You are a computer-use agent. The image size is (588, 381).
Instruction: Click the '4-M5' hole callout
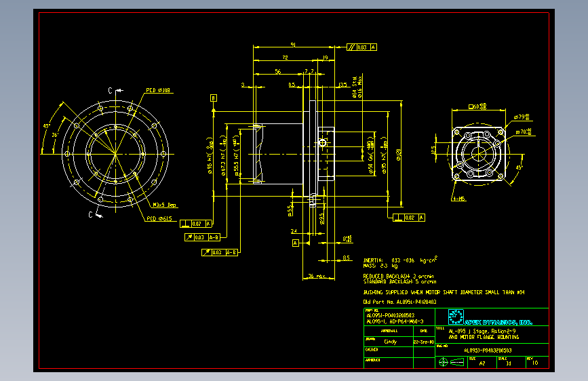458,199
